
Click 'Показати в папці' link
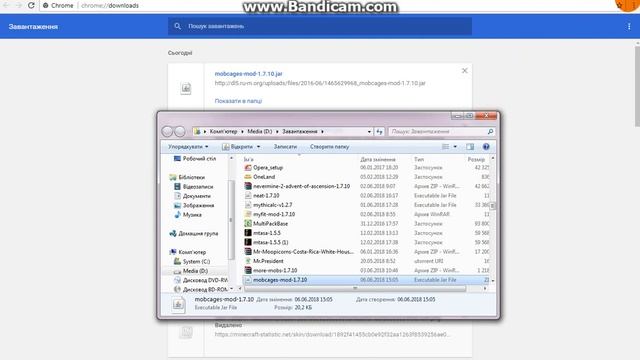coord(238,101)
